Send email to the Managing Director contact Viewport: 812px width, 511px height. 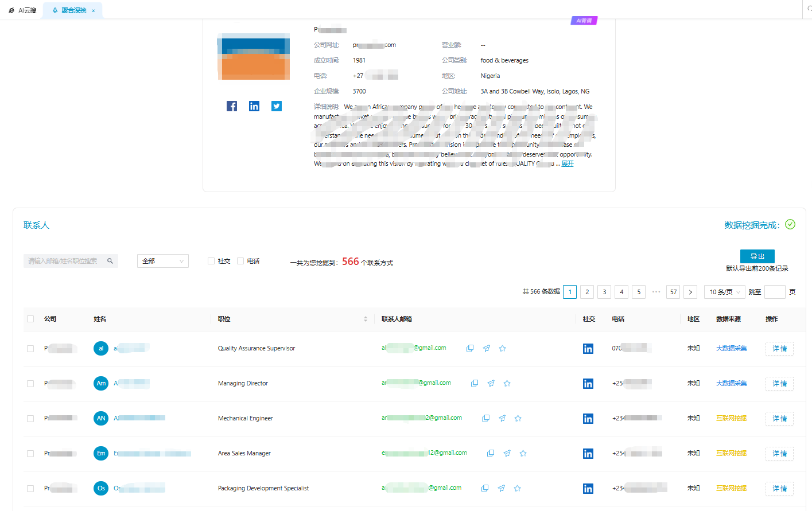pos(491,383)
